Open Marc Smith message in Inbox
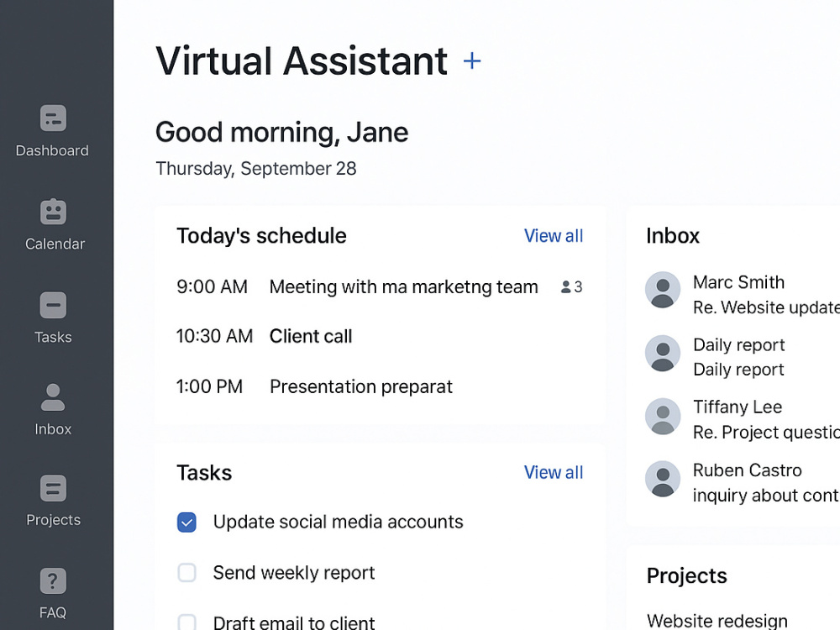840x630 pixels. [x=738, y=282]
